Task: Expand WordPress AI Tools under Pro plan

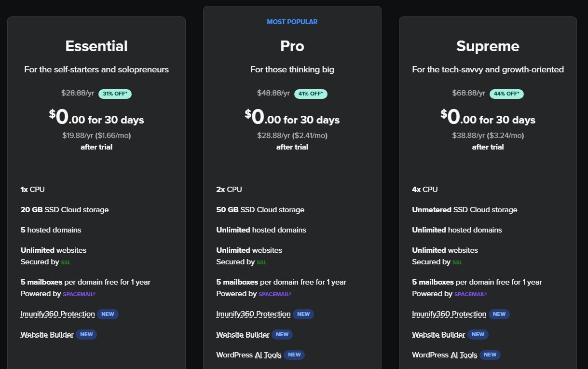Action: (x=249, y=355)
